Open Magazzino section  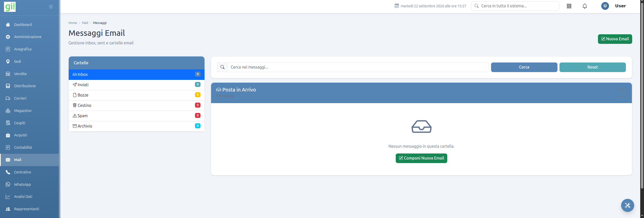point(30,111)
